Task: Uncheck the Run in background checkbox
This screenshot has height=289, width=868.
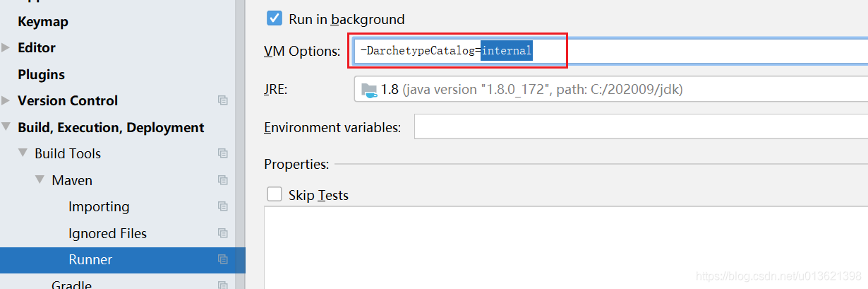Action: point(275,19)
